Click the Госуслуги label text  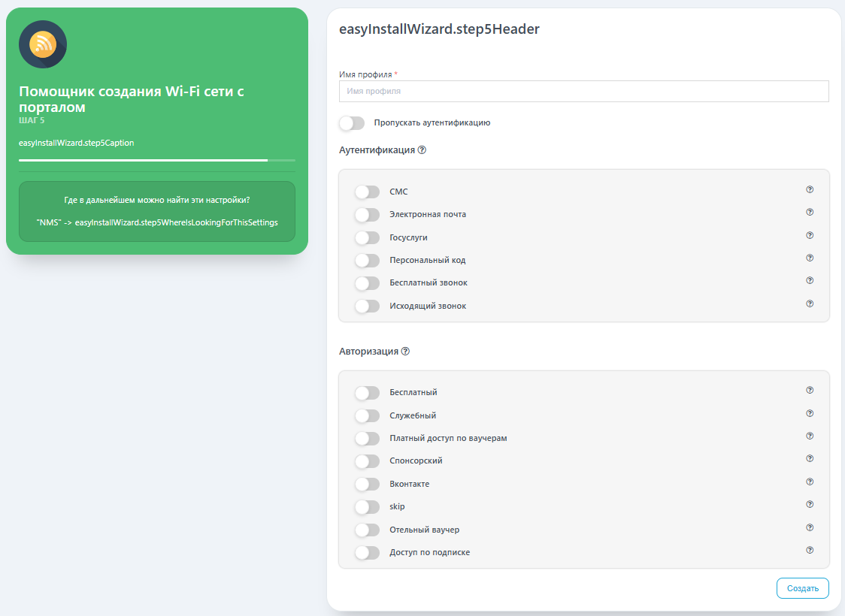(408, 237)
